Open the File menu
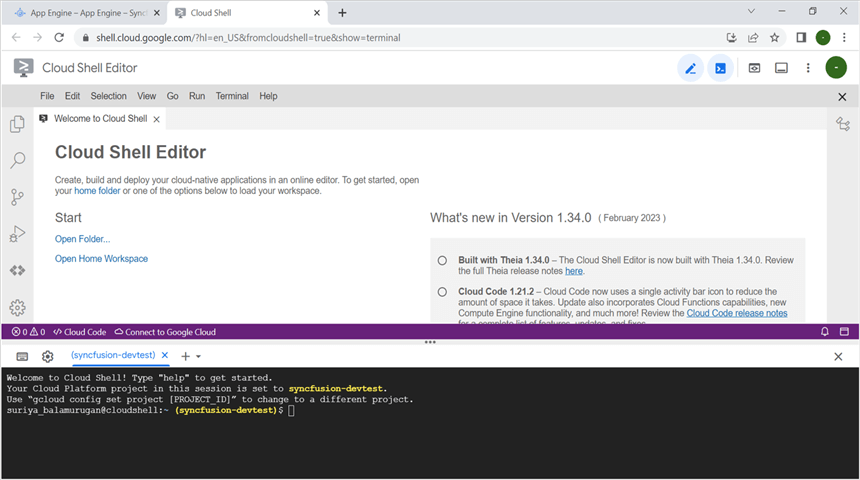860x480 pixels. (47, 96)
